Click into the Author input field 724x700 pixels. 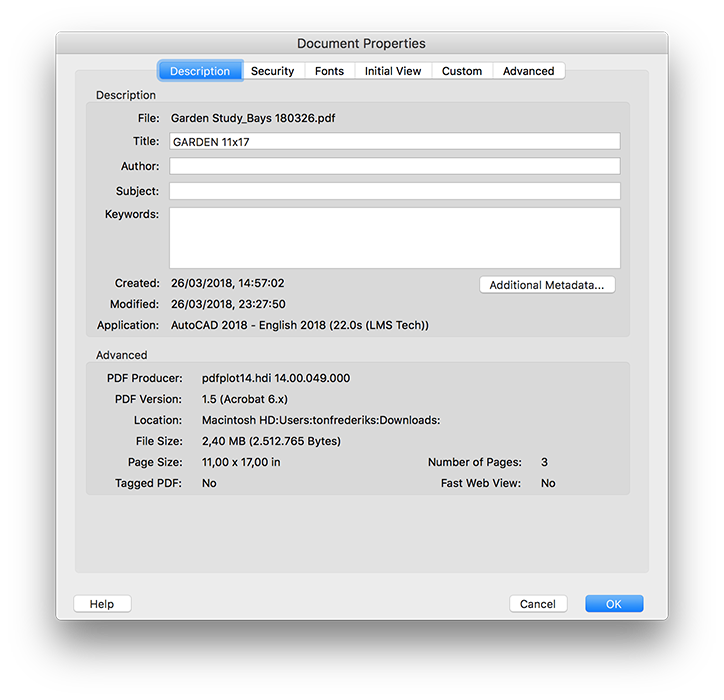(395, 166)
